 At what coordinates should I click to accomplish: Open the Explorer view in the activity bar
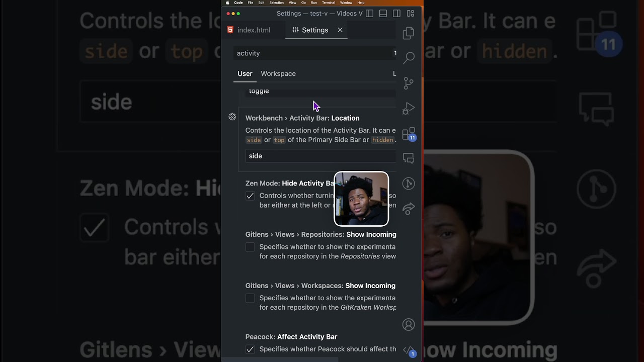coord(409,33)
